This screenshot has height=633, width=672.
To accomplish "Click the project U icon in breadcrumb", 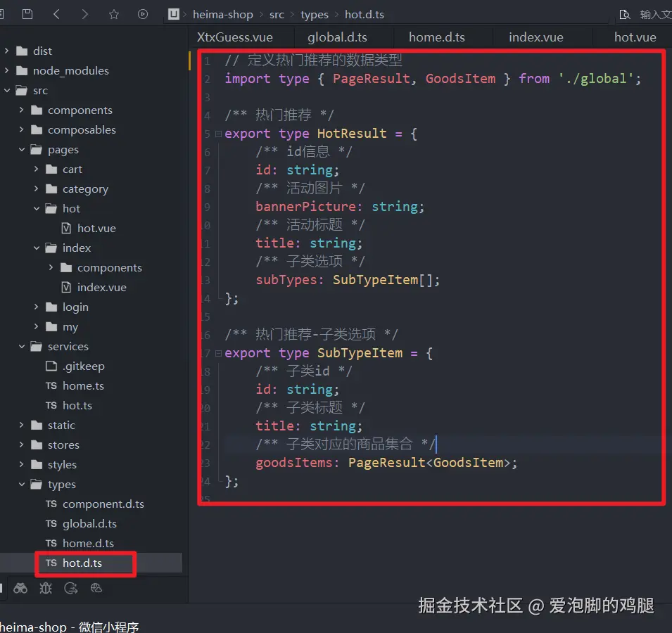I will point(174,14).
